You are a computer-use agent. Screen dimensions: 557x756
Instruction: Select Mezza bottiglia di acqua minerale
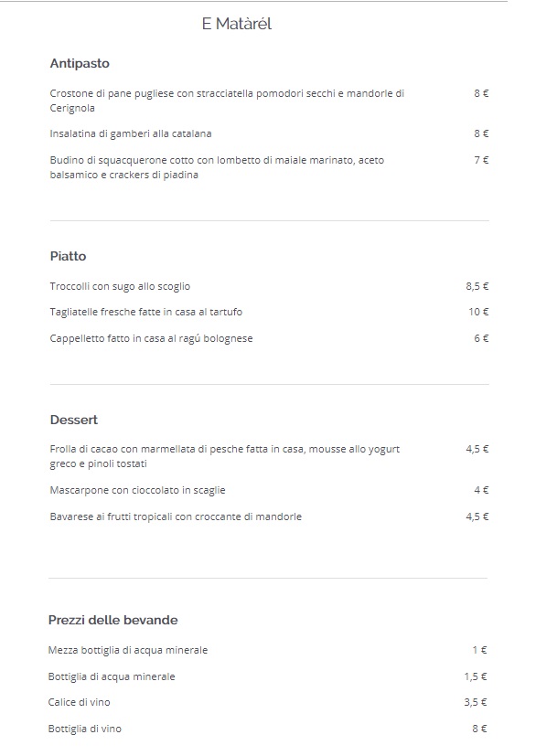128,650
